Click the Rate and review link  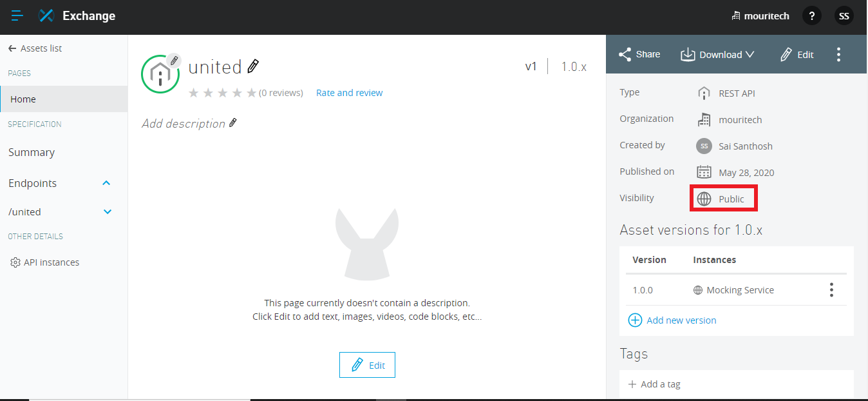(349, 93)
